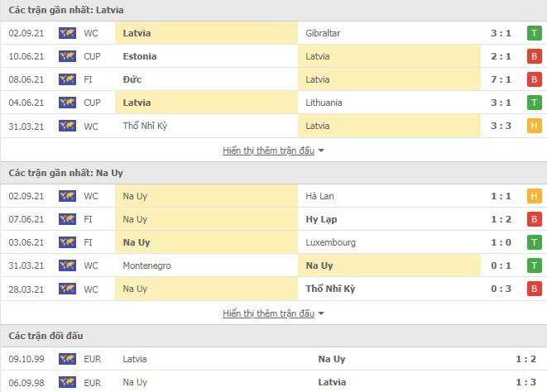Screen dimensions: 547x392
Task: Click the green T badge for Latvia-Gibraltar
Action: click(534, 33)
